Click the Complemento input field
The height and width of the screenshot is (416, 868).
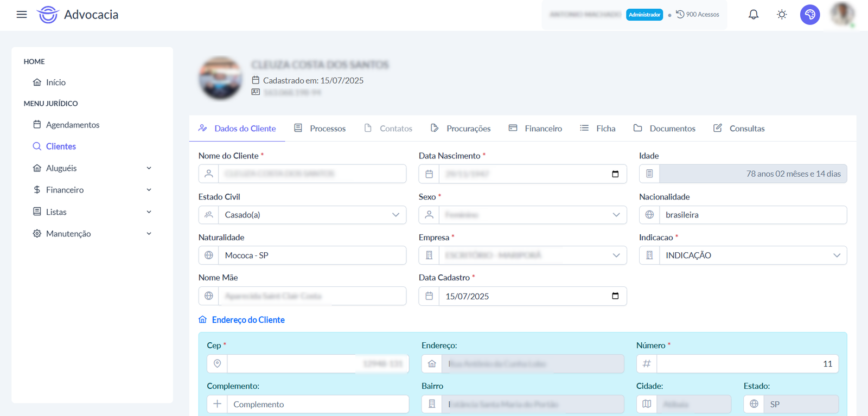tap(317, 405)
